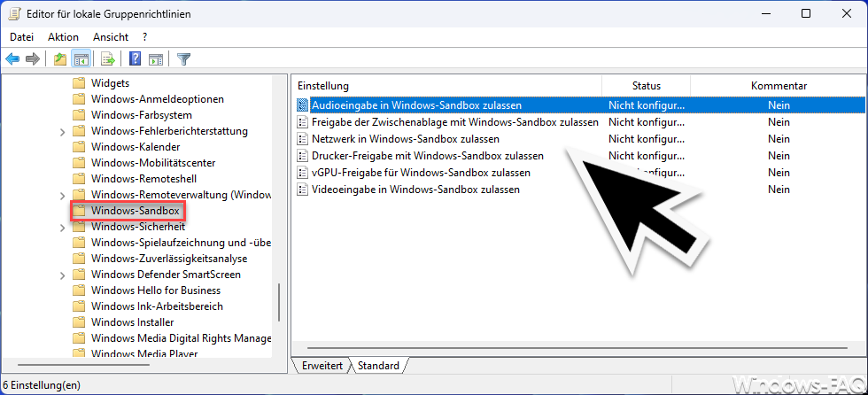The height and width of the screenshot is (395, 868).
Task: Open the ? help menu
Action: tap(144, 37)
